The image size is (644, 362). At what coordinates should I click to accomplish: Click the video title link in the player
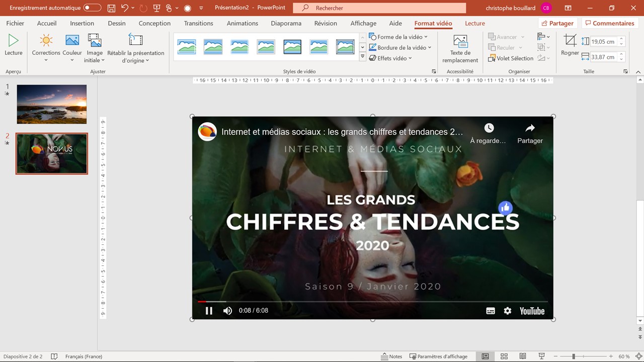[x=342, y=132]
